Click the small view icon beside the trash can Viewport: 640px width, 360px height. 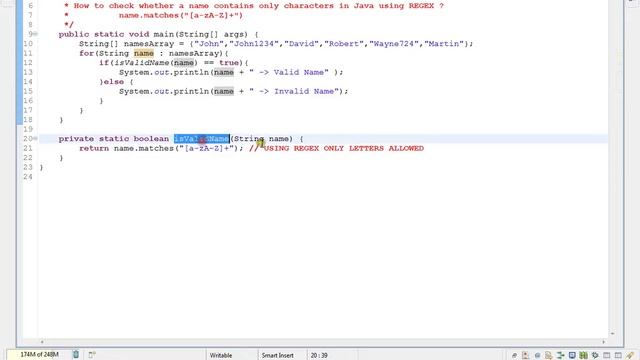pos(92,354)
